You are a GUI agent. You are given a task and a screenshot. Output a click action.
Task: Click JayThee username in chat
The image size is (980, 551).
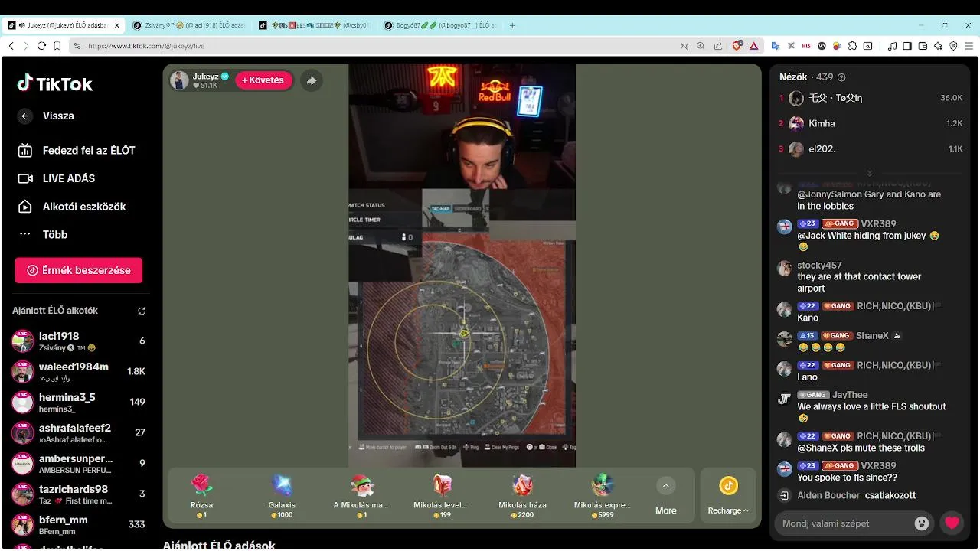click(x=850, y=395)
